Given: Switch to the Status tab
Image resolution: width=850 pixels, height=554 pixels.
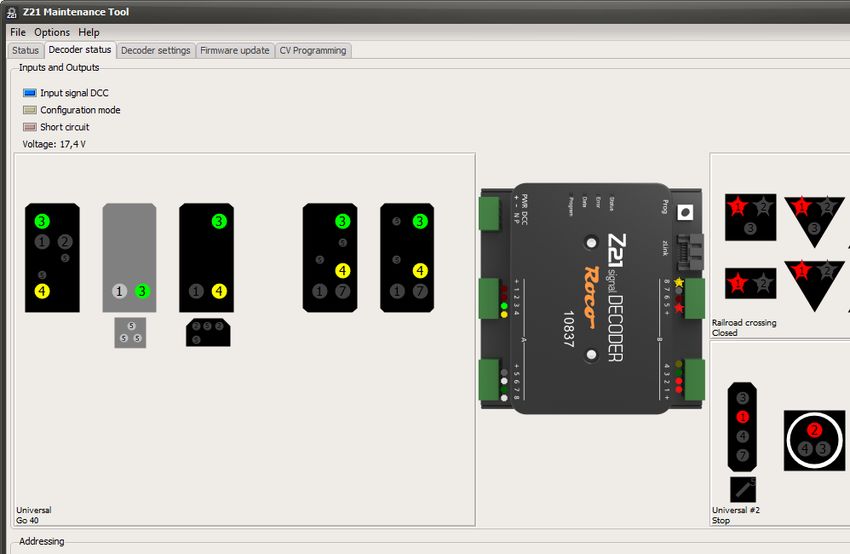Looking at the screenshot, I should tap(25, 50).
